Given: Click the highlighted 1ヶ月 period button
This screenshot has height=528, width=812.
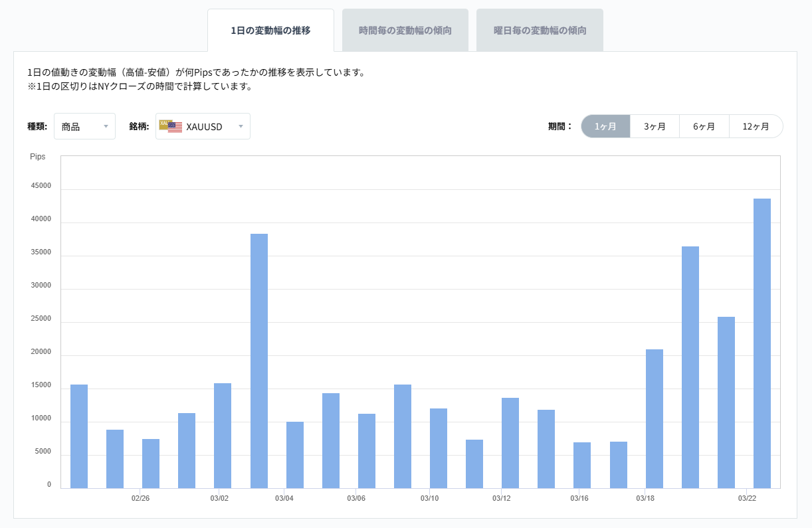Looking at the screenshot, I should [x=605, y=126].
